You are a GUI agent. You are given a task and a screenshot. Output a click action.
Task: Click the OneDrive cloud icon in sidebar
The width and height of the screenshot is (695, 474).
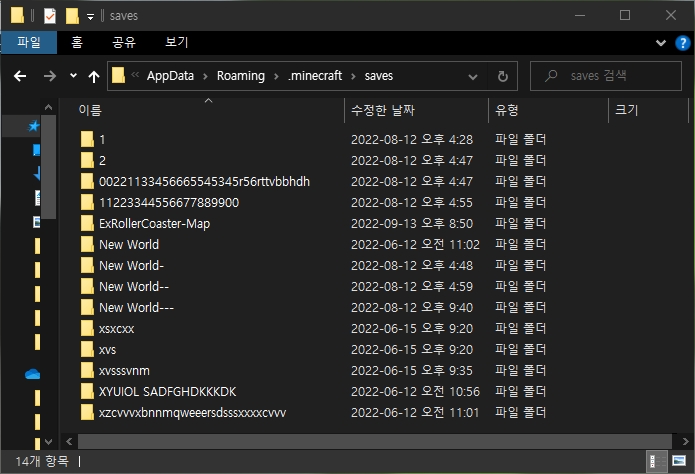(32, 375)
